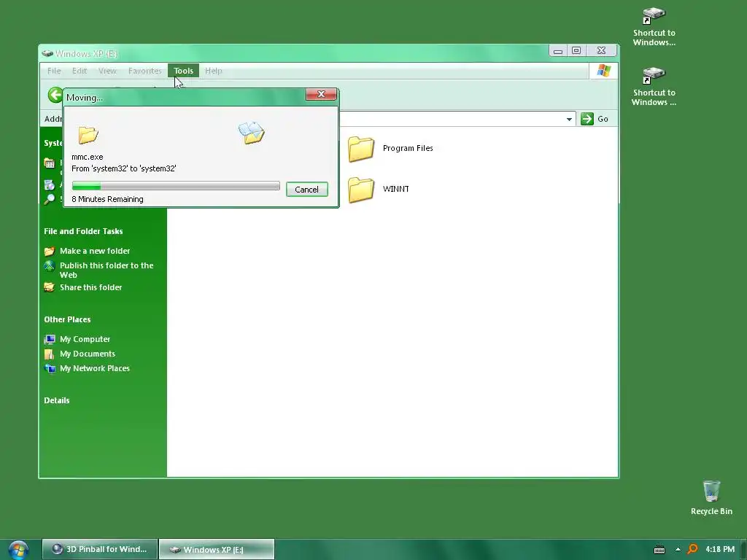747x560 pixels.
Task: Select the Recycle Bin desktop icon
Action: (x=711, y=497)
